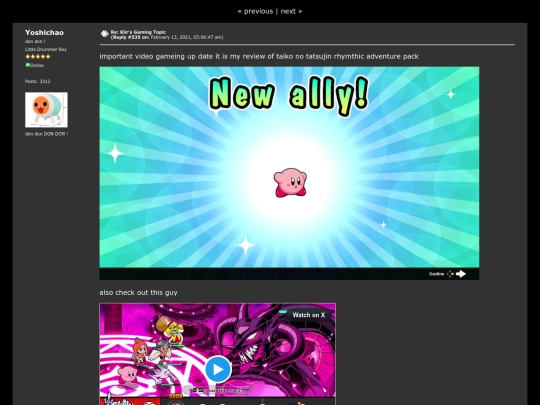
Task: Open the 'New ally!' Kirby screenshot
Action: pyautogui.click(x=289, y=173)
